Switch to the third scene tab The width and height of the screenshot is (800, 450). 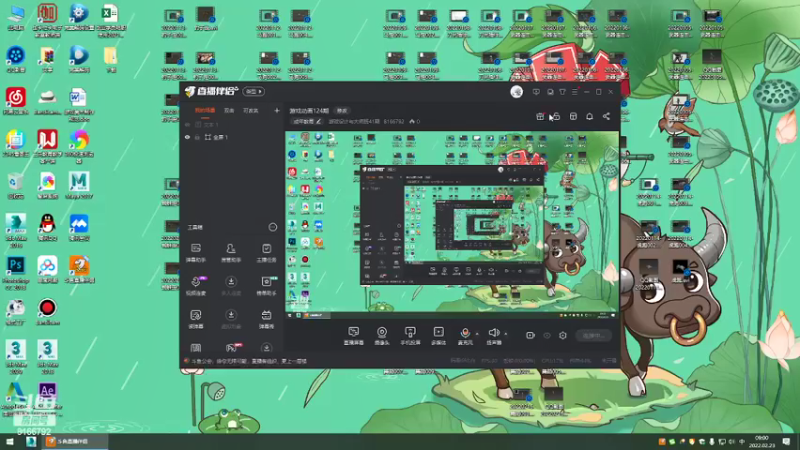click(x=251, y=110)
